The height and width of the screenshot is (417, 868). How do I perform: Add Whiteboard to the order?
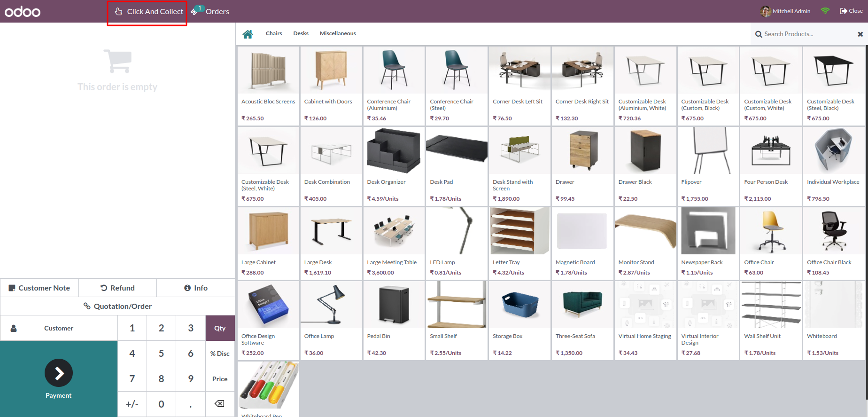click(x=834, y=320)
